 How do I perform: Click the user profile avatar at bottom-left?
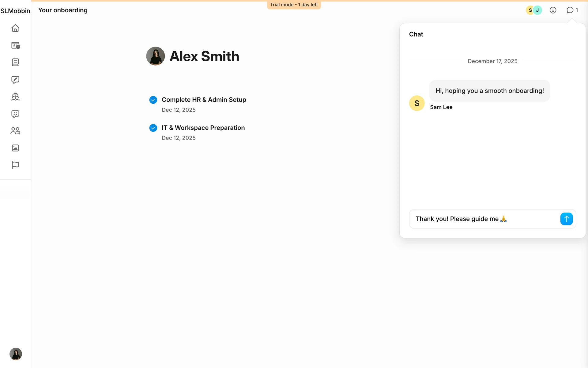coord(16,354)
